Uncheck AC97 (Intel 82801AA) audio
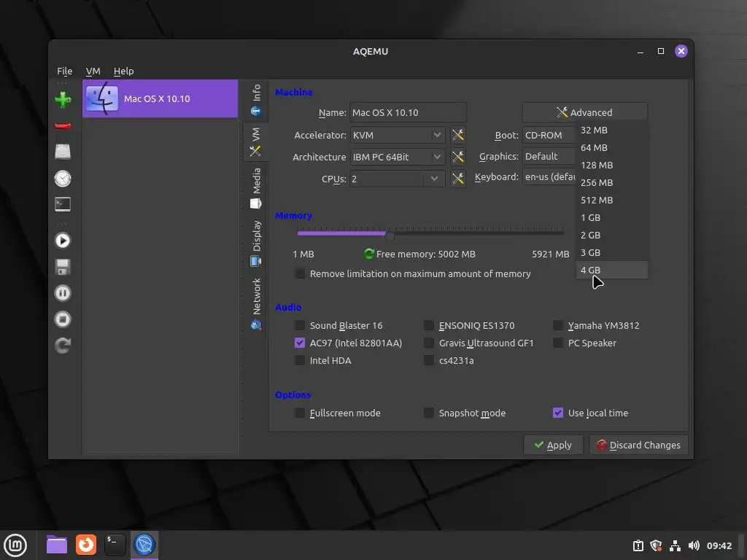Viewport: 747px width, 560px height. click(x=300, y=343)
